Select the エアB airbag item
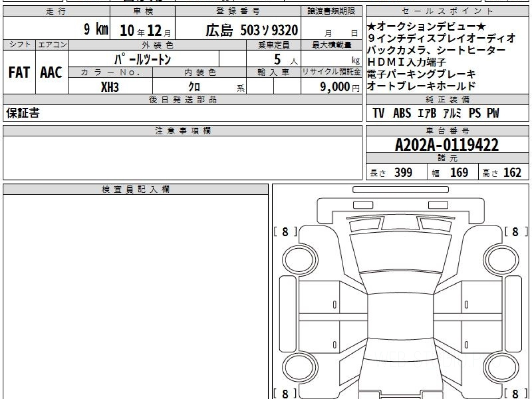The image size is (532, 399). (x=428, y=113)
